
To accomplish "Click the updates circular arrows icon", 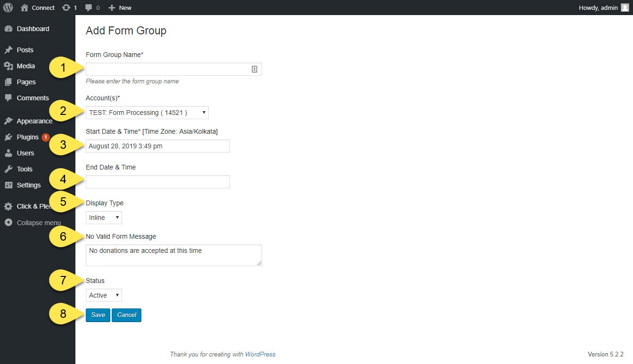I will (66, 8).
